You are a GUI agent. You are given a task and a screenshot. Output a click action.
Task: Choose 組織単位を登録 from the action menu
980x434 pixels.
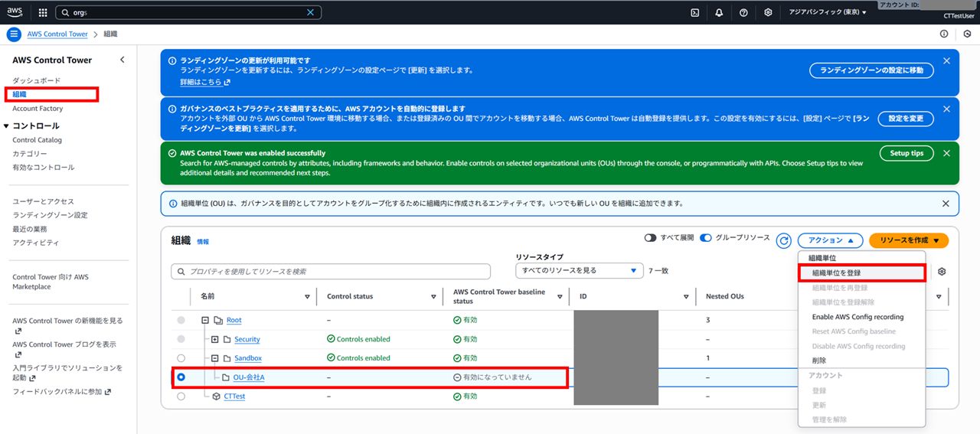(x=862, y=272)
